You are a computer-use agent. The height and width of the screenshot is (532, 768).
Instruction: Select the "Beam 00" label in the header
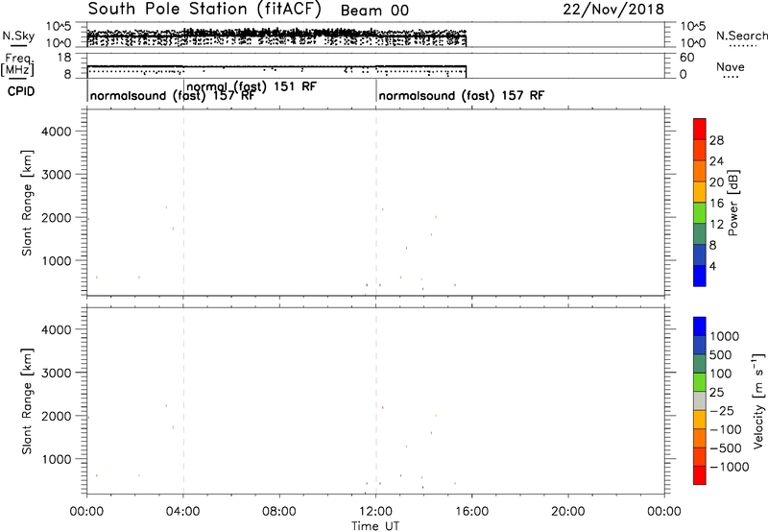click(x=374, y=11)
